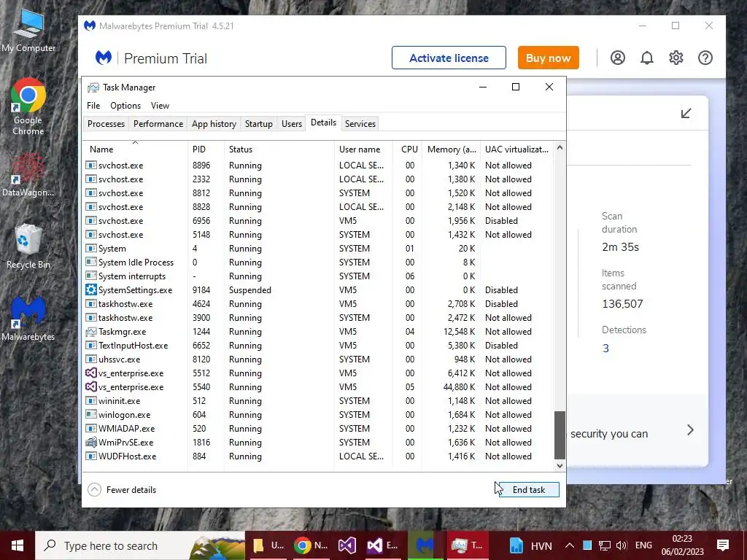Image resolution: width=747 pixels, height=560 pixels.
Task: Switch to first Visual Studio taskbar icon
Action: (347, 545)
